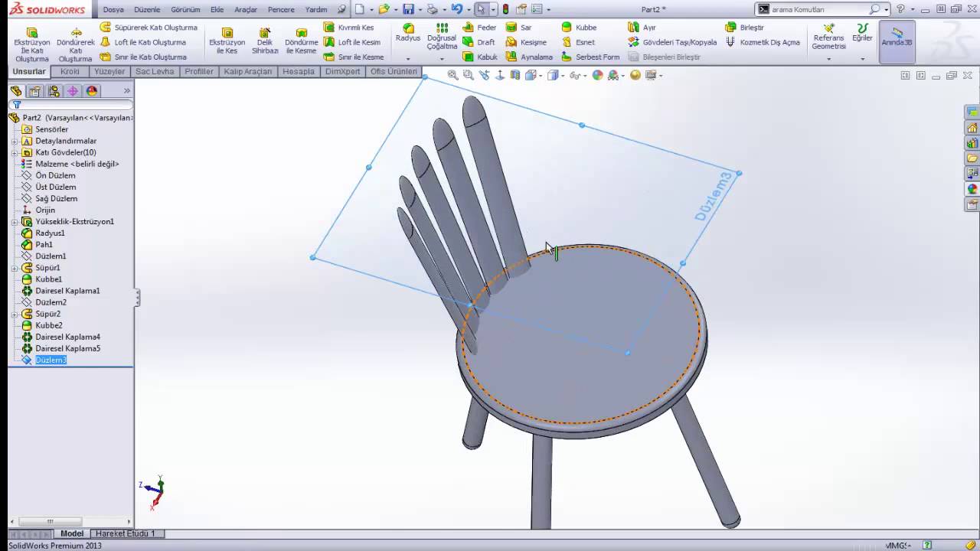Click the Feder rib tool
This screenshot has width=980, height=551.
pyautogui.click(x=479, y=28)
